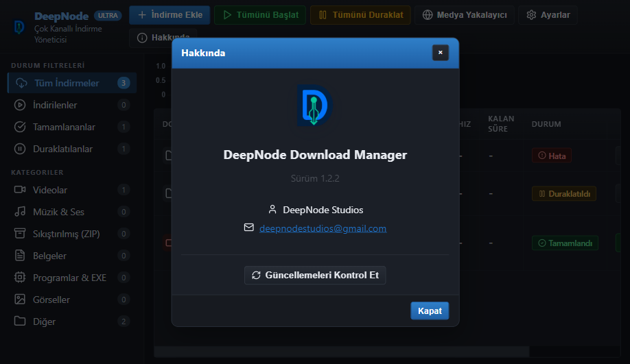The image size is (630, 364).
Task: Click the envelope icon beside the email
Action: point(248,228)
